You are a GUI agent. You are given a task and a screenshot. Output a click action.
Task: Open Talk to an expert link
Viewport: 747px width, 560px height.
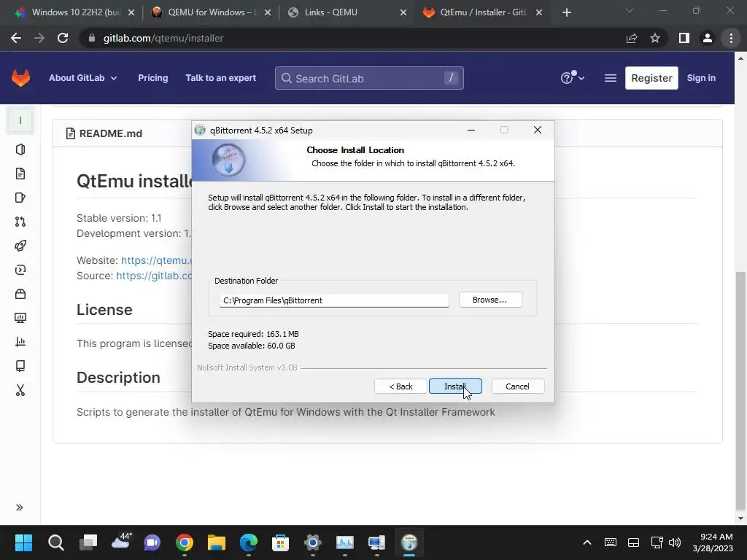[220, 78]
